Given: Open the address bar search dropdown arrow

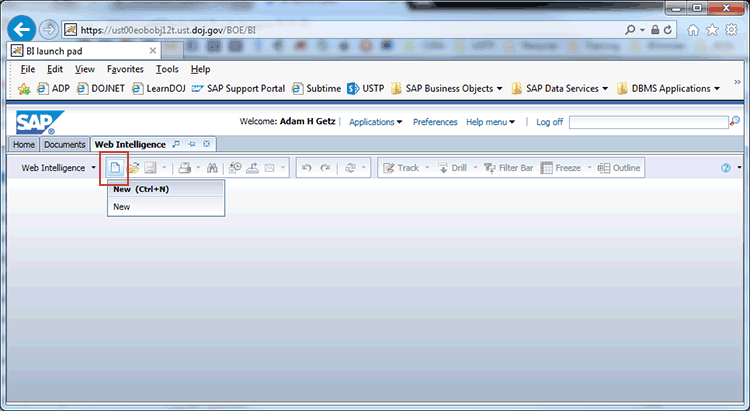Looking at the screenshot, I should [x=642, y=30].
